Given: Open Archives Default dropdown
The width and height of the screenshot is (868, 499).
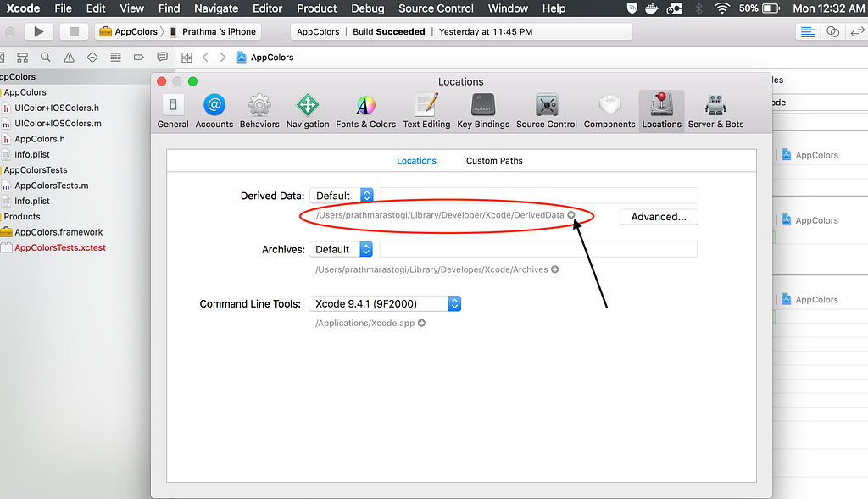Looking at the screenshot, I should (x=341, y=249).
